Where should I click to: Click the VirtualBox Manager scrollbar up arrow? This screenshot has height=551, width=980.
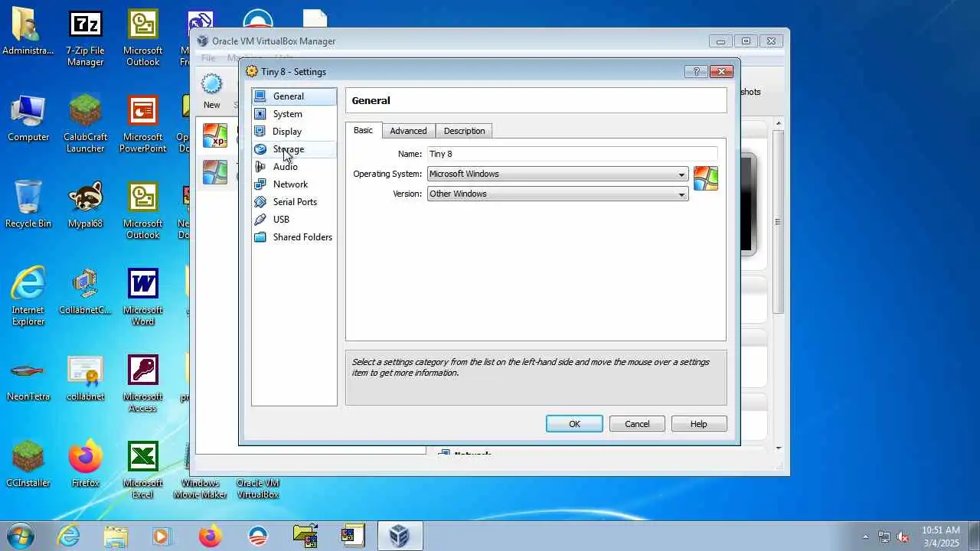point(779,123)
